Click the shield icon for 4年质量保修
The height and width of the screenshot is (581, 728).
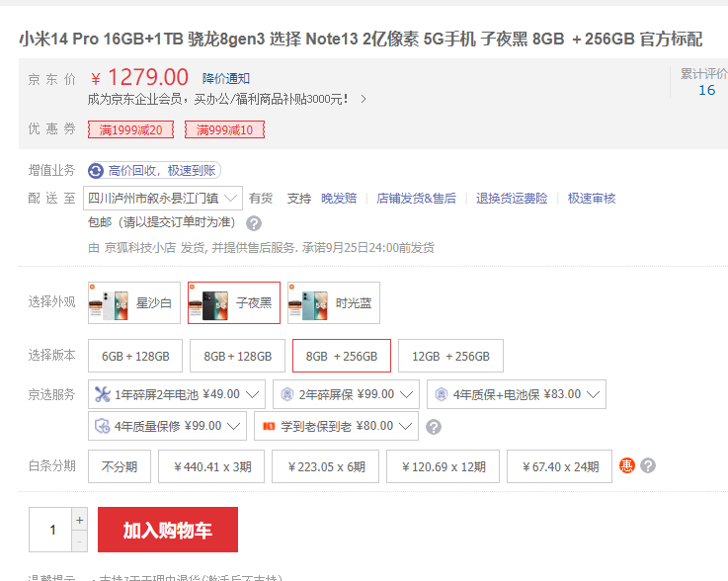point(102,426)
